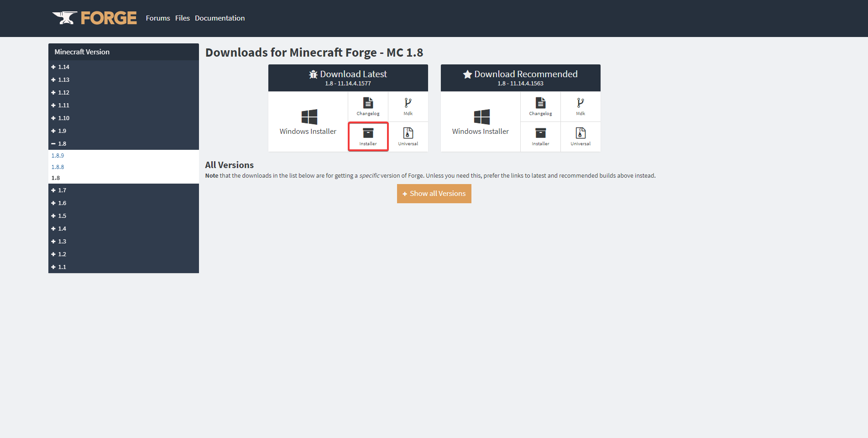
Task: Click the Minecraft Version sidebar header
Action: click(124, 52)
